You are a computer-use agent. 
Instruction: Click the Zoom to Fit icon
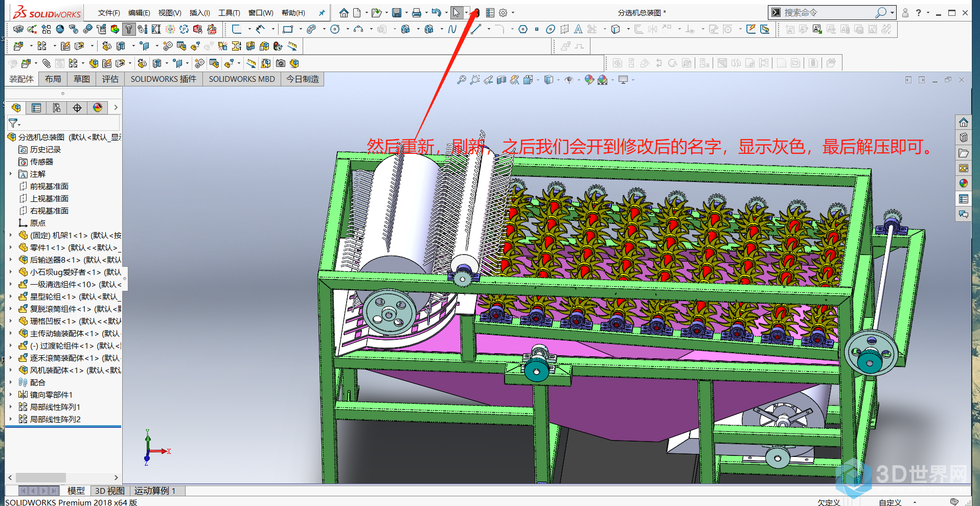coord(462,80)
